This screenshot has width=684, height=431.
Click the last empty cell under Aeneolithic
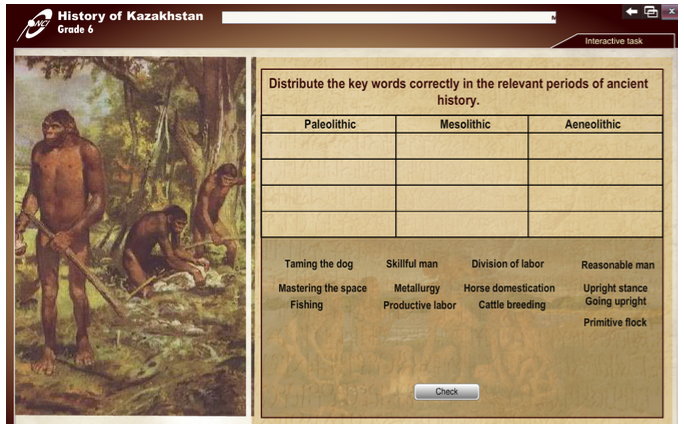tap(595, 224)
